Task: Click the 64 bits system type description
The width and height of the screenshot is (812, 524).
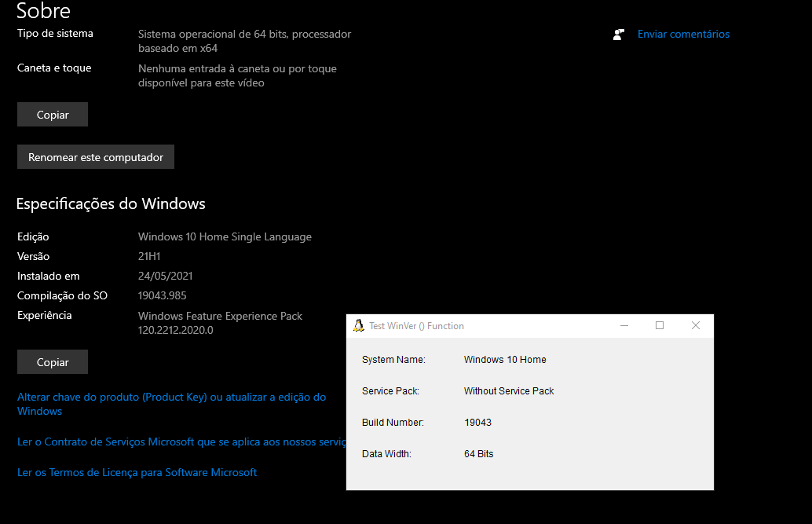Action: (244, 41)
